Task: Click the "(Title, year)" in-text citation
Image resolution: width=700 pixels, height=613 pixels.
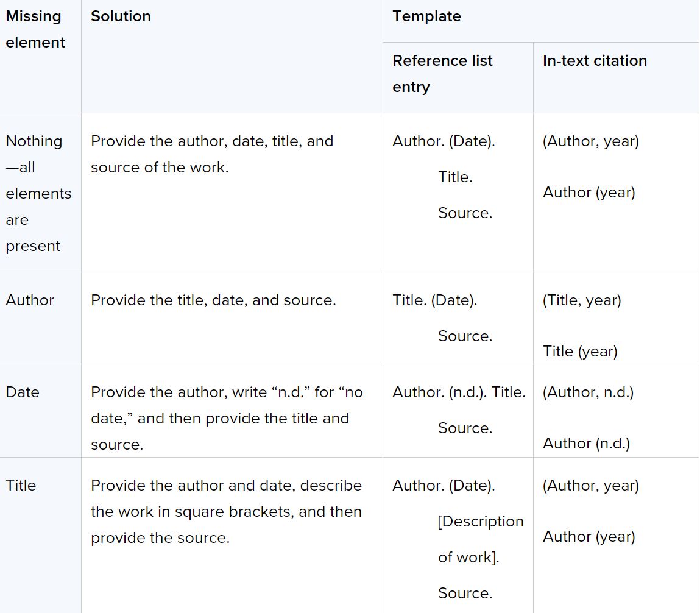Action: point(582,300)
